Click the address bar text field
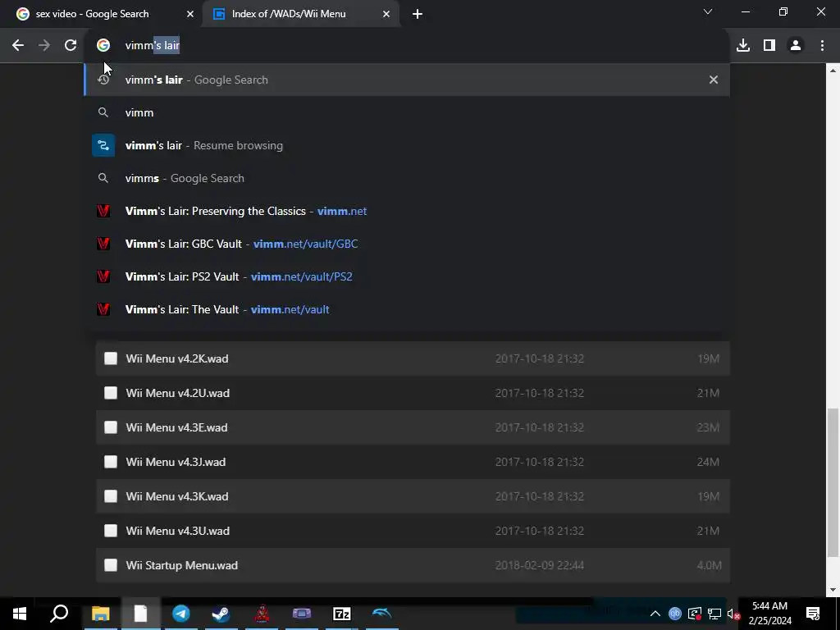 407,46
